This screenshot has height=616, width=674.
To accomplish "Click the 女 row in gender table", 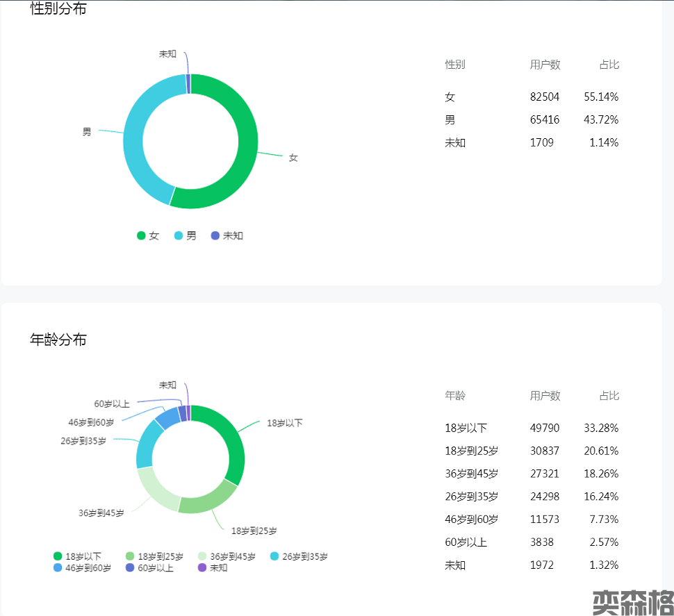I will (x=532, y=97).
